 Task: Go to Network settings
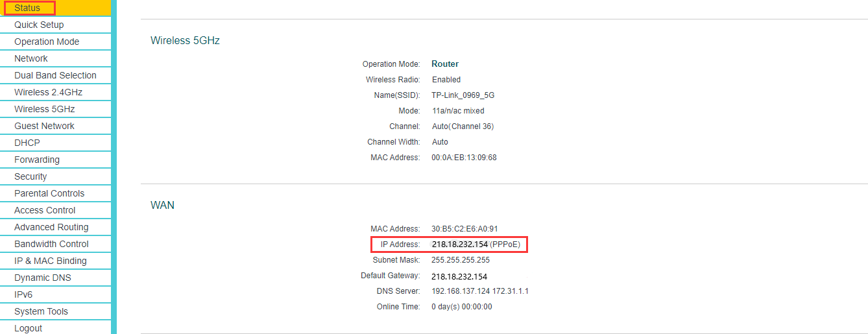click(x=55, y=58)
